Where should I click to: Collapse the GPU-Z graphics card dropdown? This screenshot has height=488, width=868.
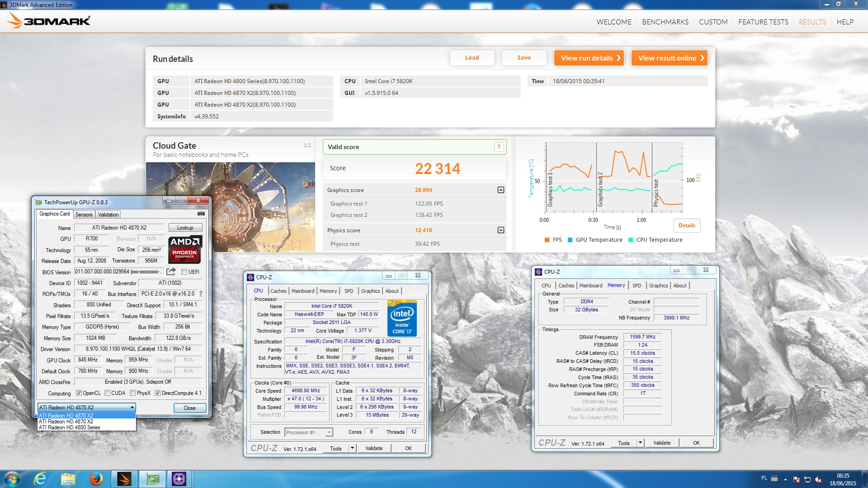pyautogui.click(x=132, y=408)
